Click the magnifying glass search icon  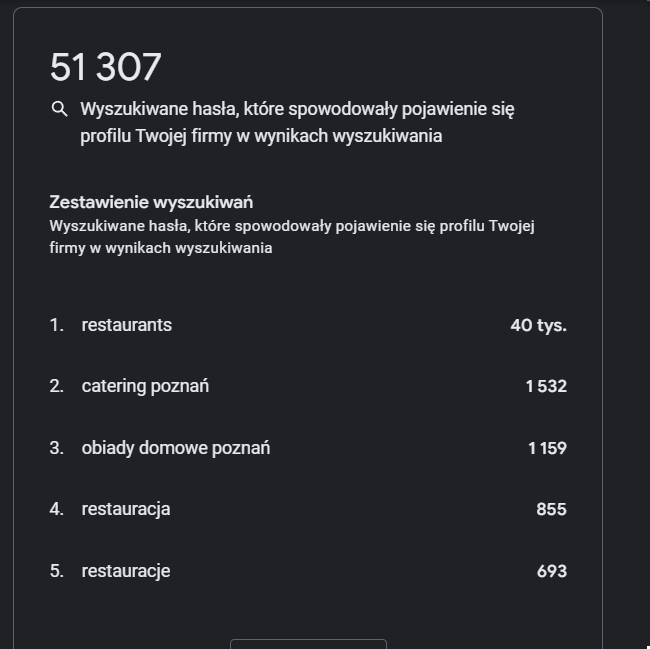coord(59,109)
